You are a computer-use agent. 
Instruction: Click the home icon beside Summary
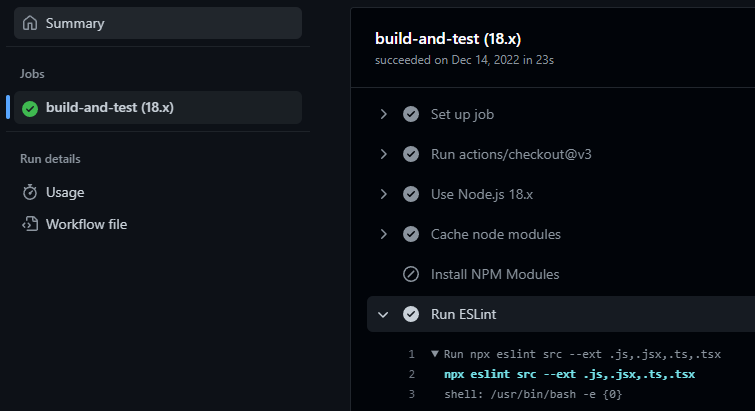[30, 23]
